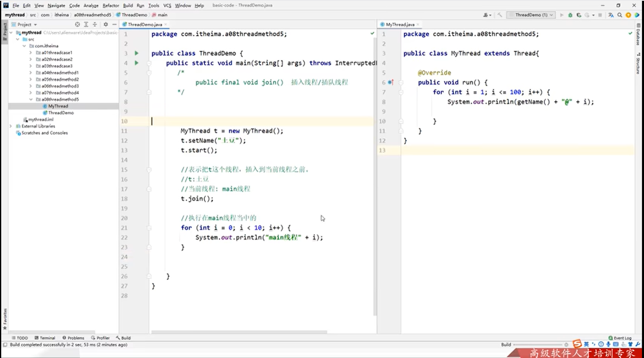Collapse the mythread root node
The height and width of the screenshot is (358, 644).
[x=11, y=33]
